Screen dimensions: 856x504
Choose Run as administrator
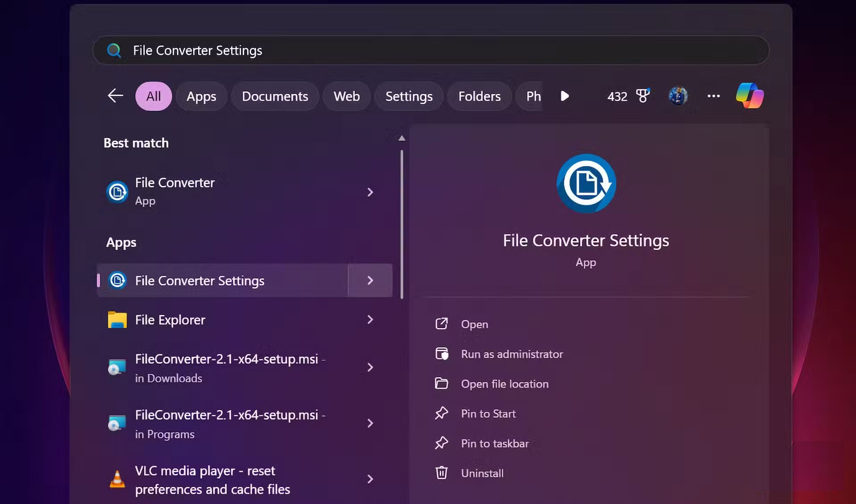[512, 354]
